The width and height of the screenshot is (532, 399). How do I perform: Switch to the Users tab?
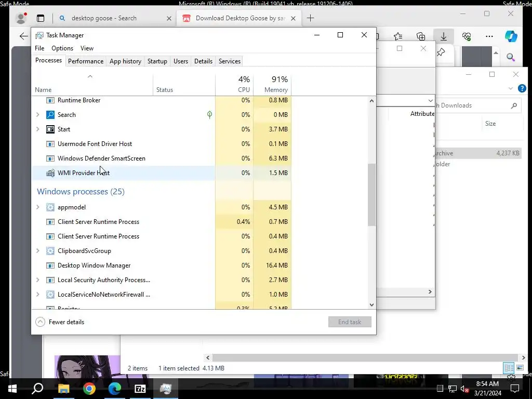click(180, 61)
